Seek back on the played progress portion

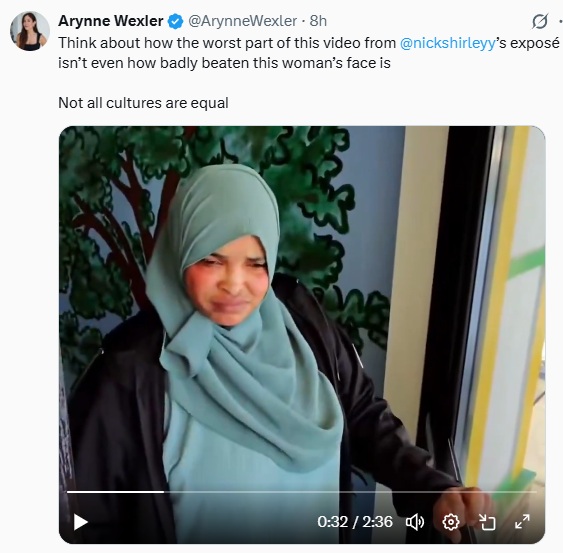click(115, 492)
